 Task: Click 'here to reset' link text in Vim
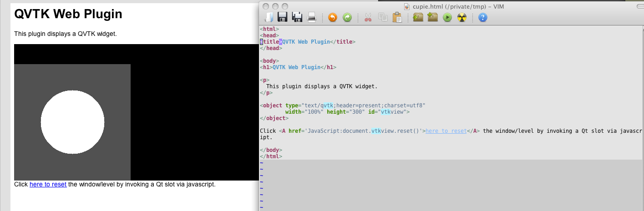[446, 131]
